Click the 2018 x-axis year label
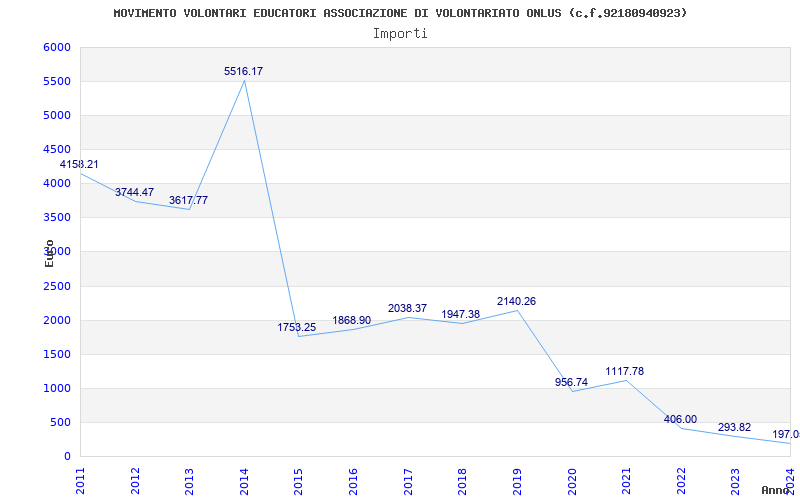The image size is (800, 500). (462, 482)
